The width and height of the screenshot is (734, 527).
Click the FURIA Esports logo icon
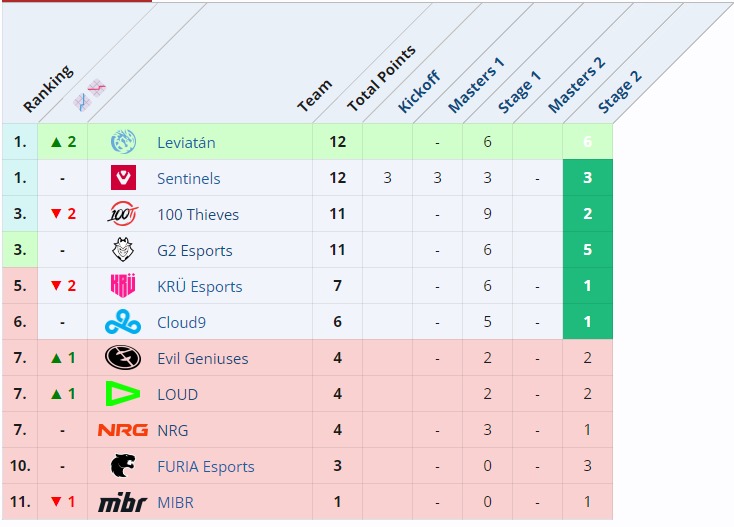click(123, 466)
